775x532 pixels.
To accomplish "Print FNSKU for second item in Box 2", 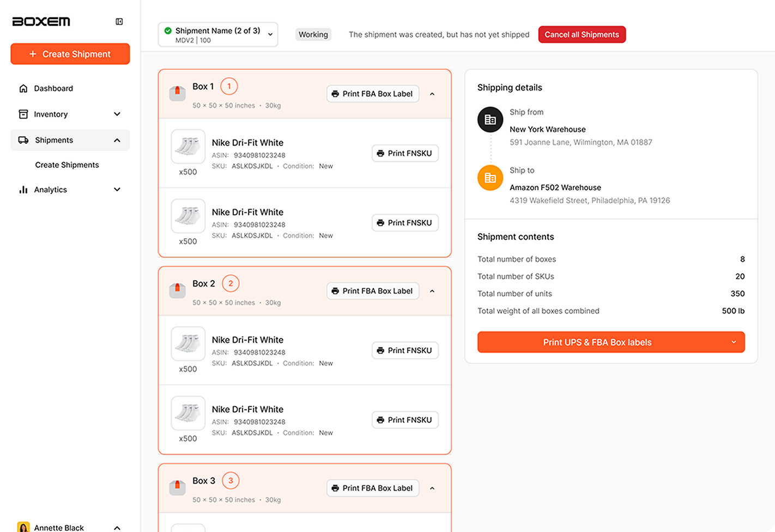I will click(x=405, y=420).
